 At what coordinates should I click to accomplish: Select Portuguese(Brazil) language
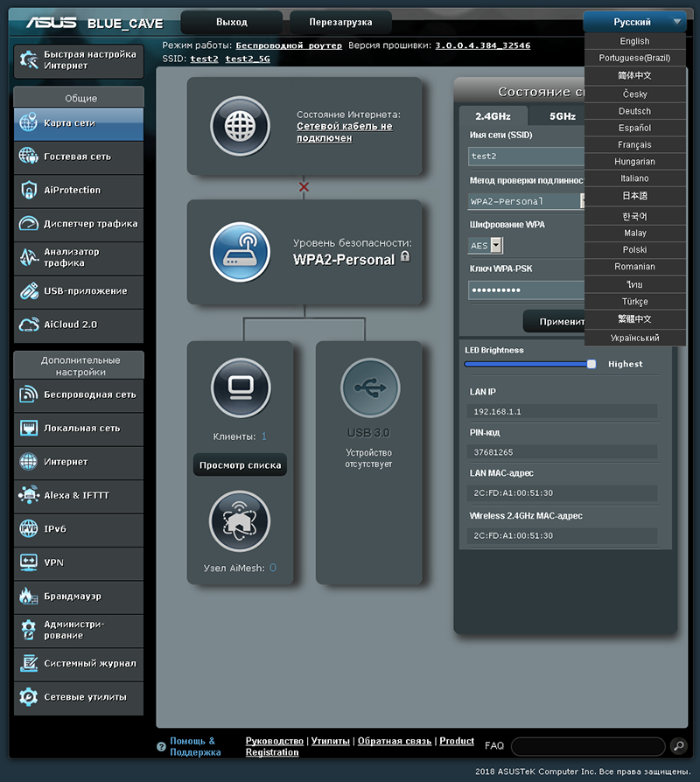[x=634, y=58]
